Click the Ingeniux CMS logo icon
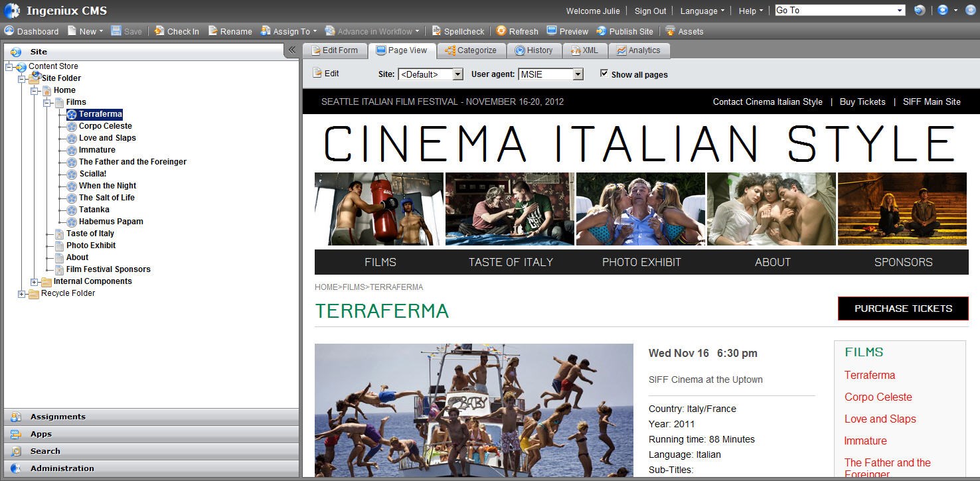The height and width of the screenshot is (481, 980). (x=12, y=11)
